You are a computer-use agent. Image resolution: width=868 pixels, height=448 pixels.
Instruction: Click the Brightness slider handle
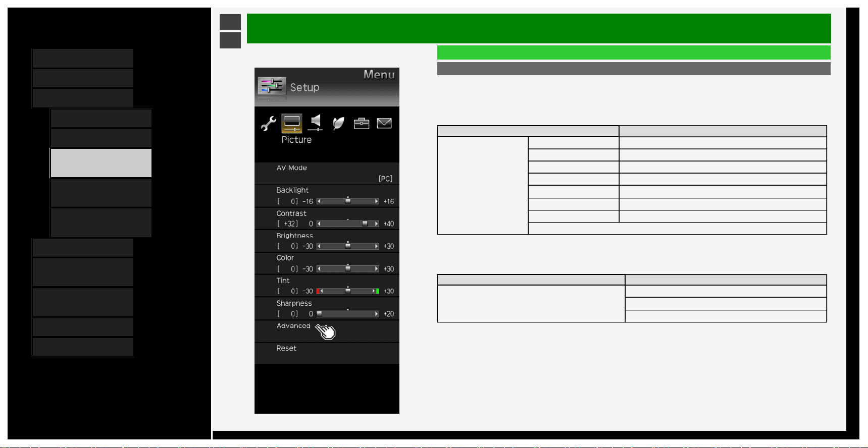[x=348, y=246]
